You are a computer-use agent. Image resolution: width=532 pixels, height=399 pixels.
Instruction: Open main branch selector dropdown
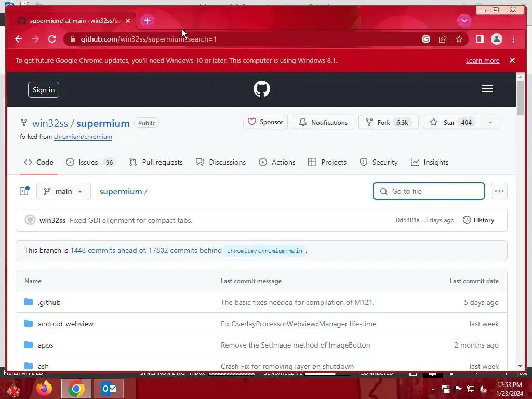[x=63, y=191]
